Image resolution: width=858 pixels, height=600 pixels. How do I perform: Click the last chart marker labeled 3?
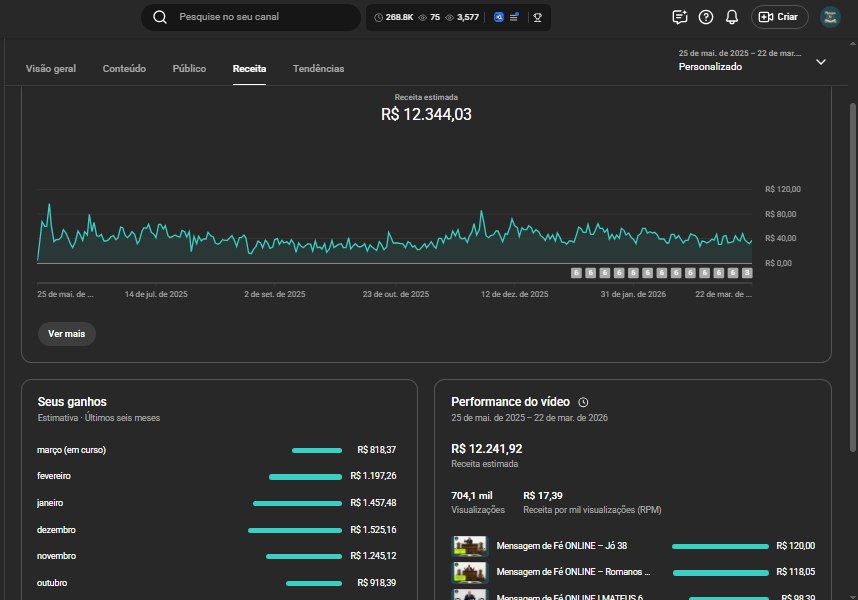click(747, 273)
